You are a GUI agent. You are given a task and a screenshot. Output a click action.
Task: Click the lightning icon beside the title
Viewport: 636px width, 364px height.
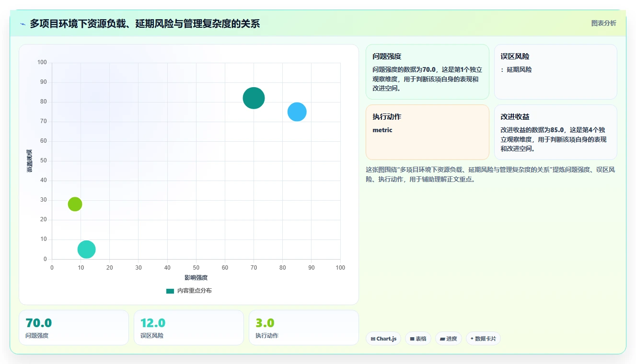[x=23, y=23]
